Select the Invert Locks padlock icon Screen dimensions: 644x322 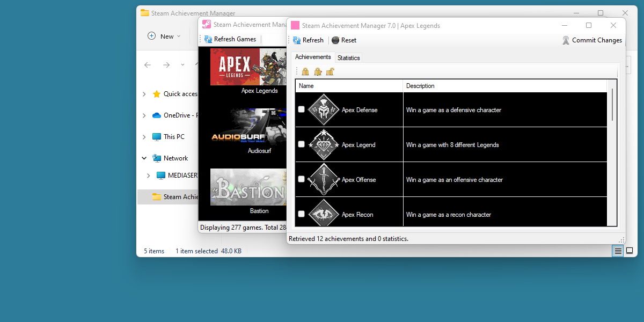[317, 71]
